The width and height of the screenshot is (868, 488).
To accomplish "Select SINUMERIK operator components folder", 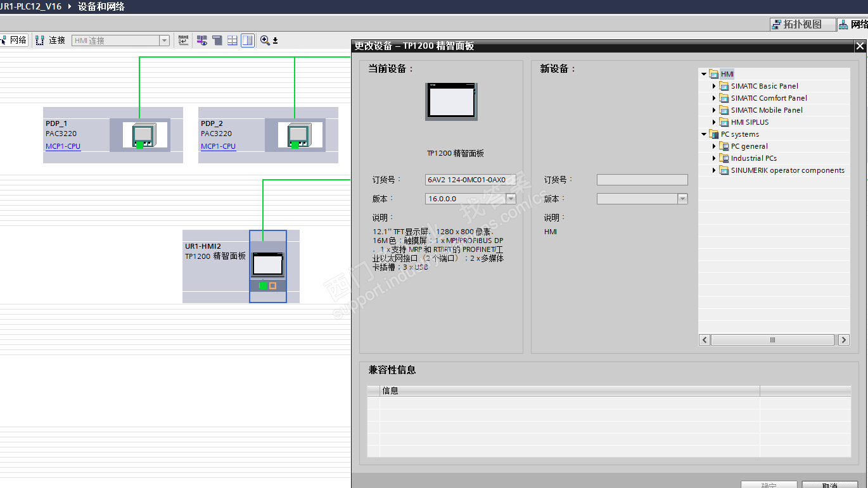I will (x=782, y=170).
